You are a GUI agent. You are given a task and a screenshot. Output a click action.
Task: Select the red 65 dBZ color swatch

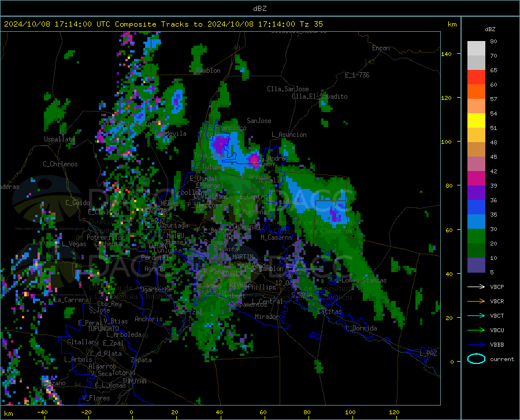476,77
